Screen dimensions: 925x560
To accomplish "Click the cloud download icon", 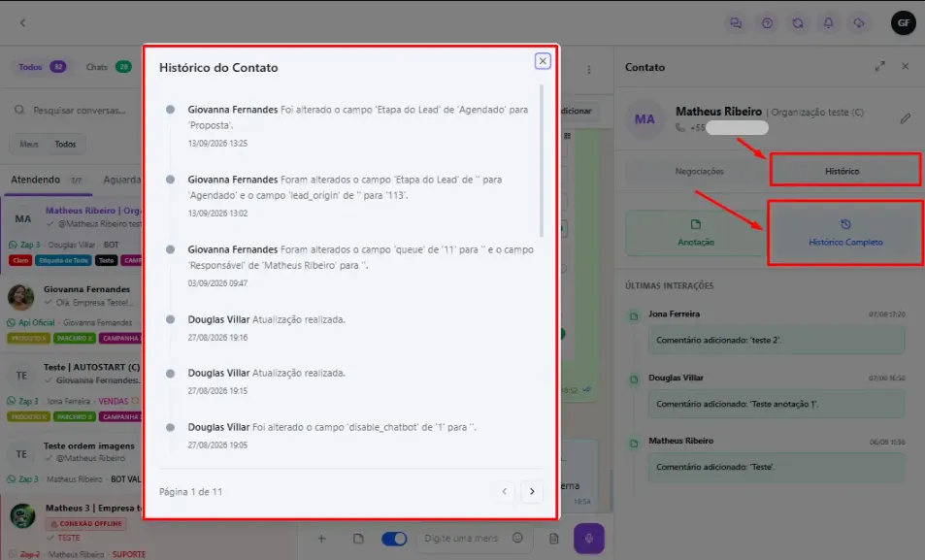I will [859, 23].
